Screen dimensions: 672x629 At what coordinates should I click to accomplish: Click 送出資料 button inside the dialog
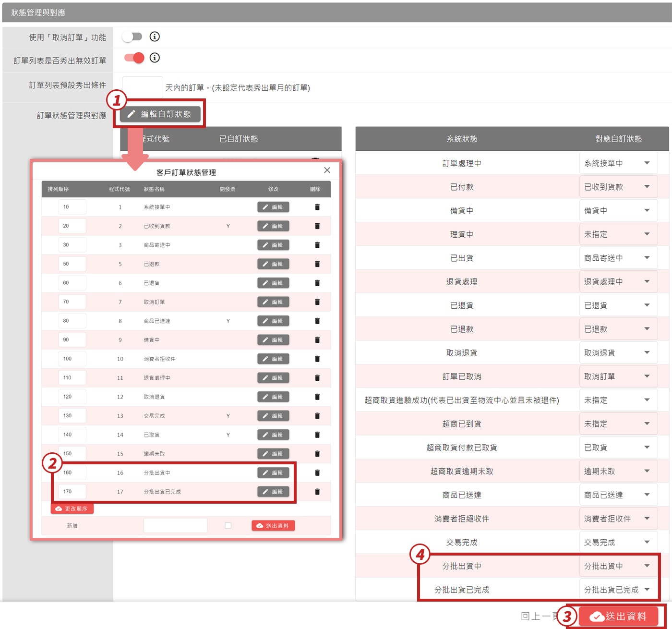click(x=273, y=525)
